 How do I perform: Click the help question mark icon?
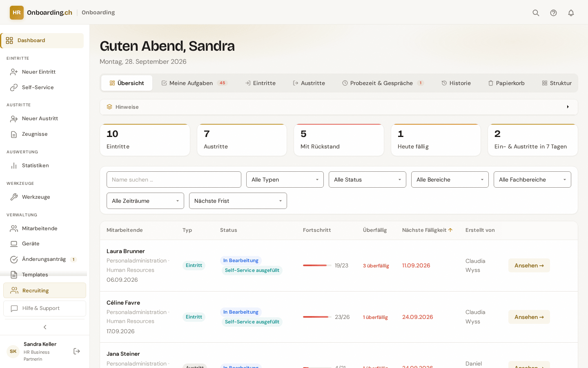(x=553, y=13)
